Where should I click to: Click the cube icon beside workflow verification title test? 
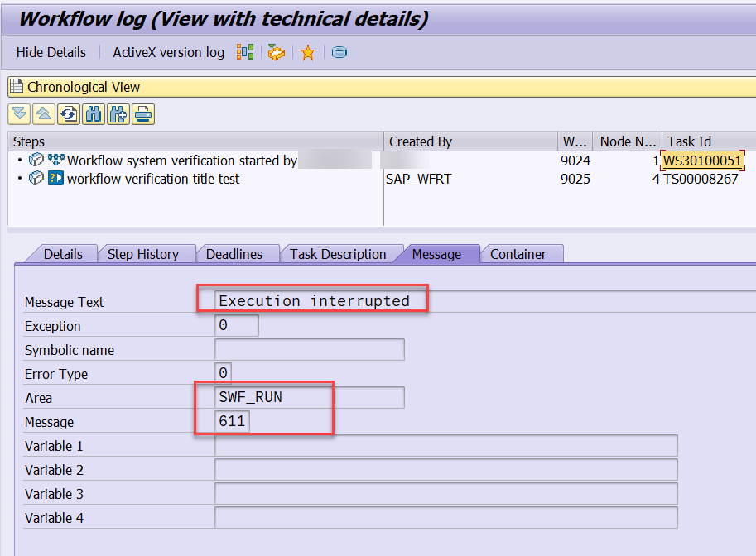pos(36,178)
